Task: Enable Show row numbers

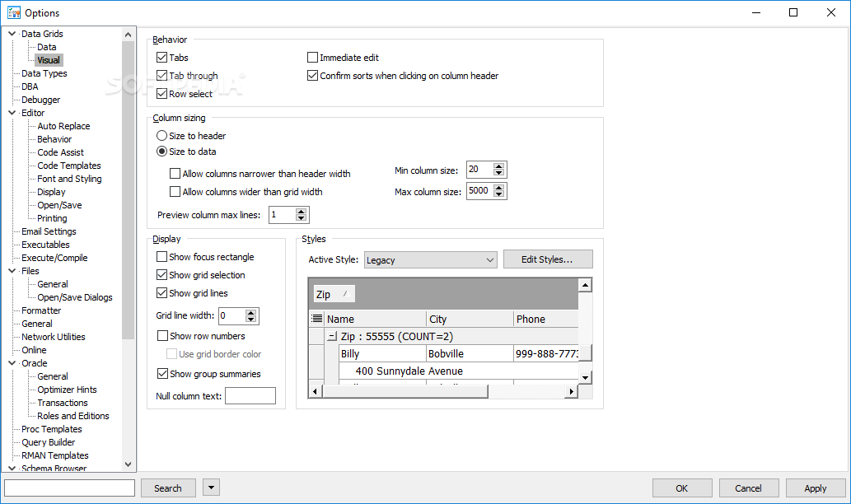Action: [x=162, y=336]
